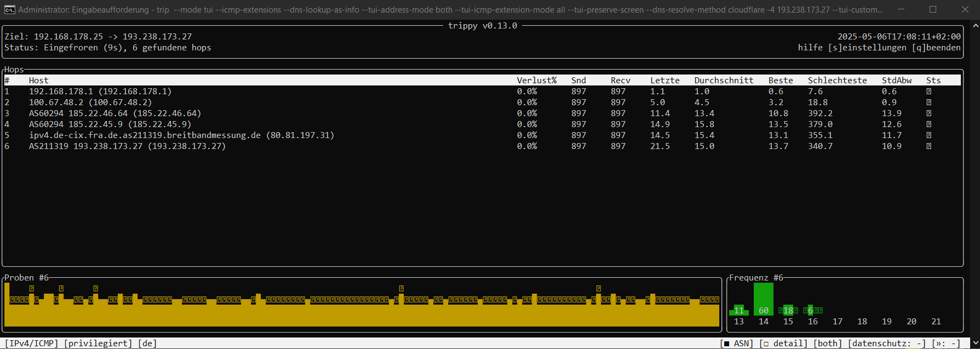Viewport: 980px width, 349px height.
Task: Toggle the detail indicator in status bar
Action: pos(783,344)
